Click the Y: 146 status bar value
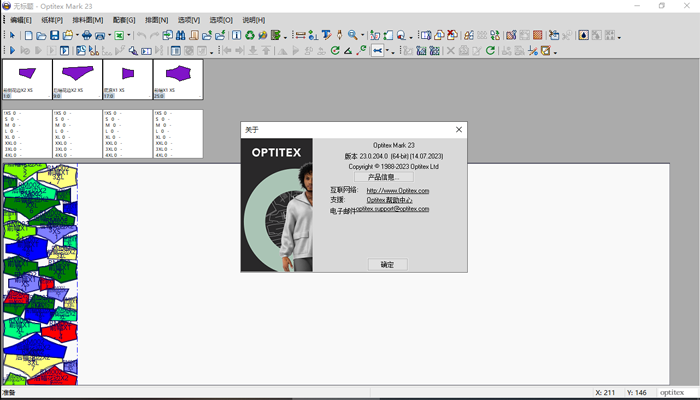This screenshot has height=400, width=700. (637, 393)
